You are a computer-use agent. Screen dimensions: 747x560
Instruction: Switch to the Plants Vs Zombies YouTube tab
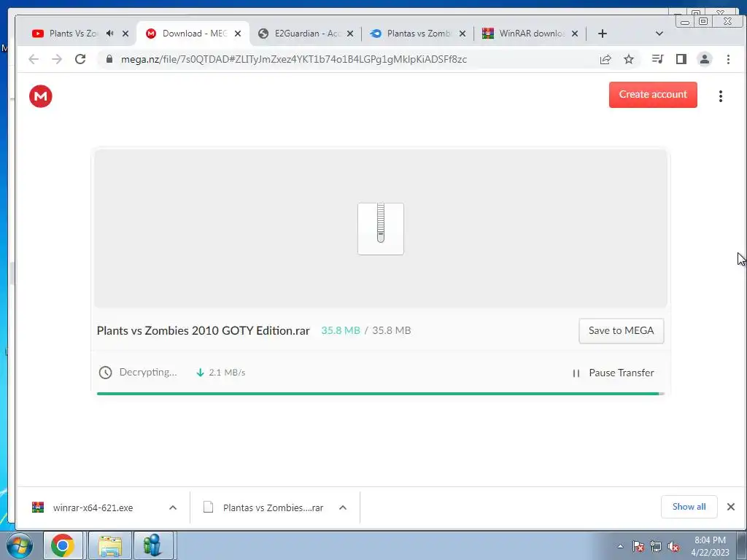[71, 34]
